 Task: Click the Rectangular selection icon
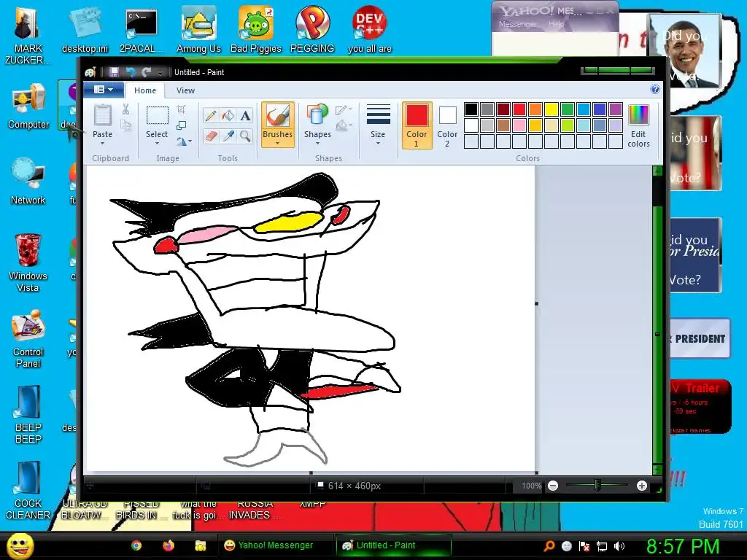click(157, 116)
